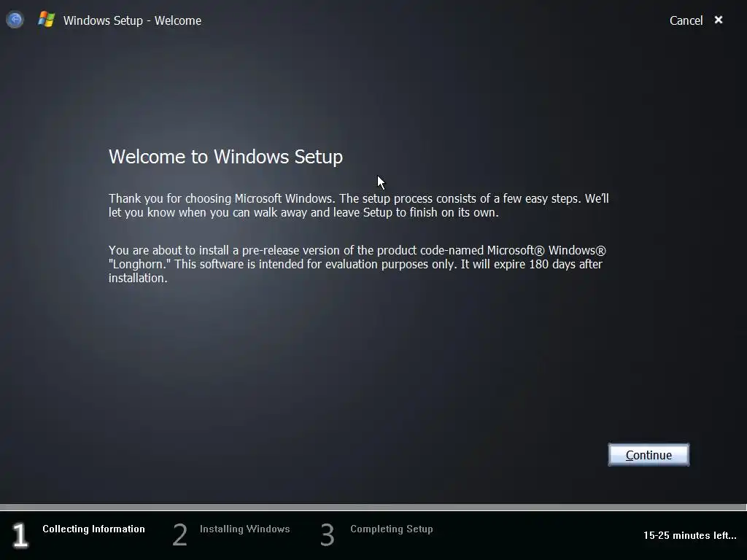Click the paragraph starting 'Thank you for choosing'
This screenshot has height=560, width=747.
(359, 205)
